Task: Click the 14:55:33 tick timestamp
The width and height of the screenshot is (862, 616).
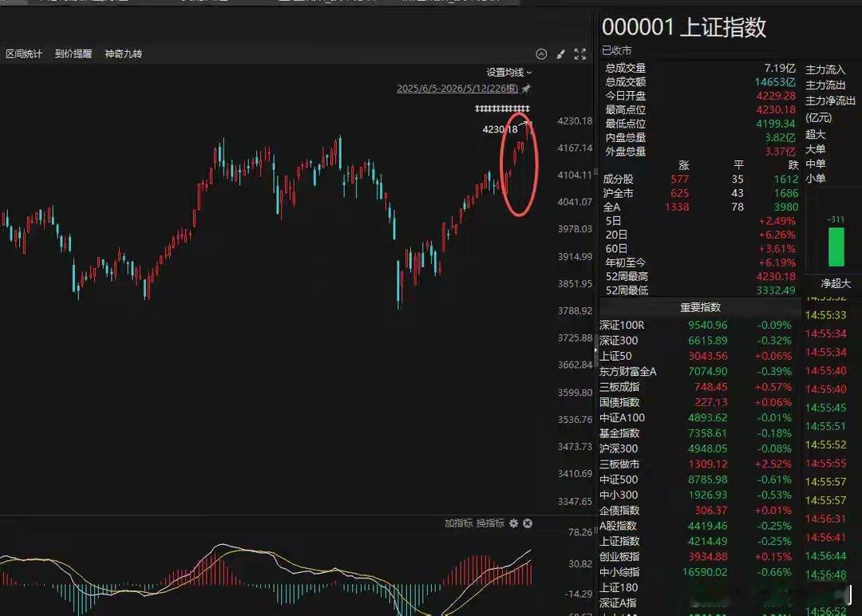Action: point(825,315)
